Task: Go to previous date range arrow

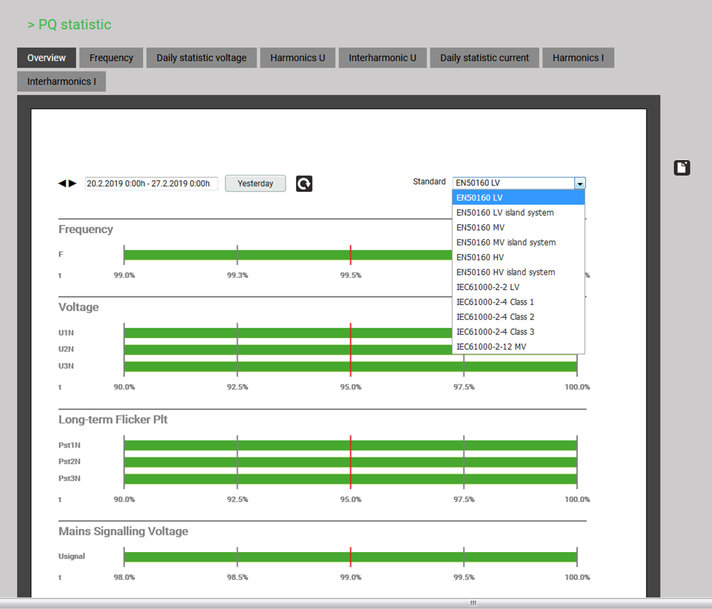Action: (x=62, y=183)
